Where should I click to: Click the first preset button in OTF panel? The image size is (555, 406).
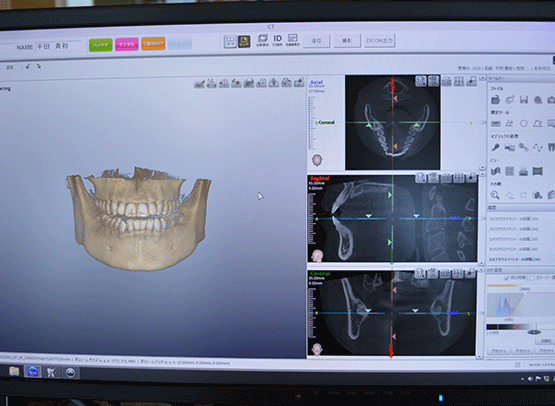click(x=498, y=351)
